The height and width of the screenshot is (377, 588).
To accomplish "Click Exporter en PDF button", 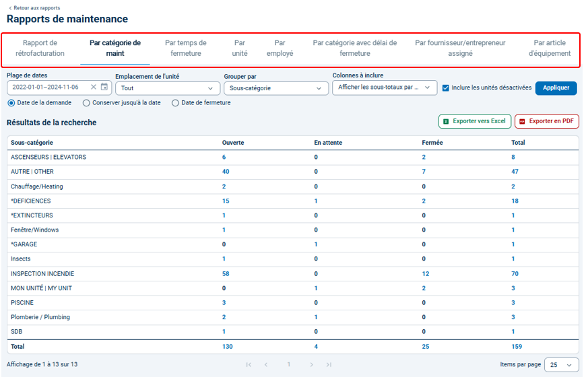I will click(x=547, y=121).
